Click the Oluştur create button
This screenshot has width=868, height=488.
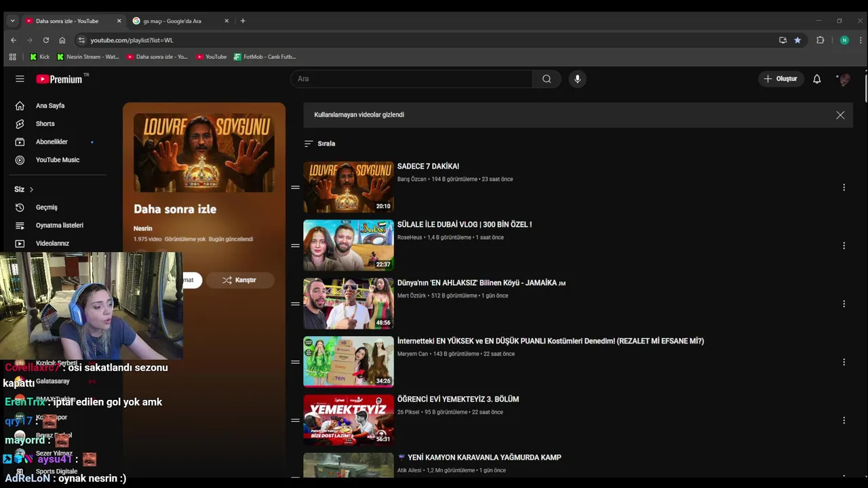click(781, 79)
